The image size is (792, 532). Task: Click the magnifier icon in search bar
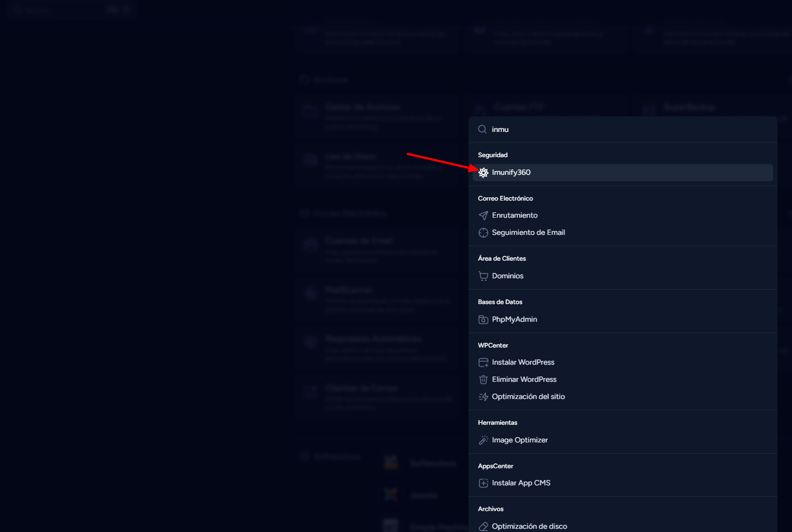point(482,129)
